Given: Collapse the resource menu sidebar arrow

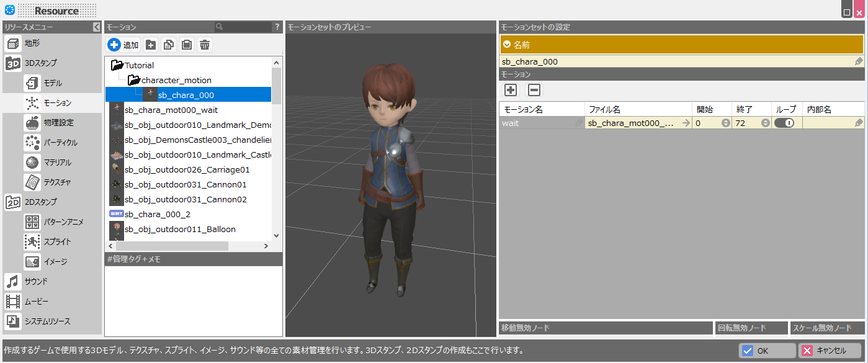Looking at the screenshot, I should 96,27.
